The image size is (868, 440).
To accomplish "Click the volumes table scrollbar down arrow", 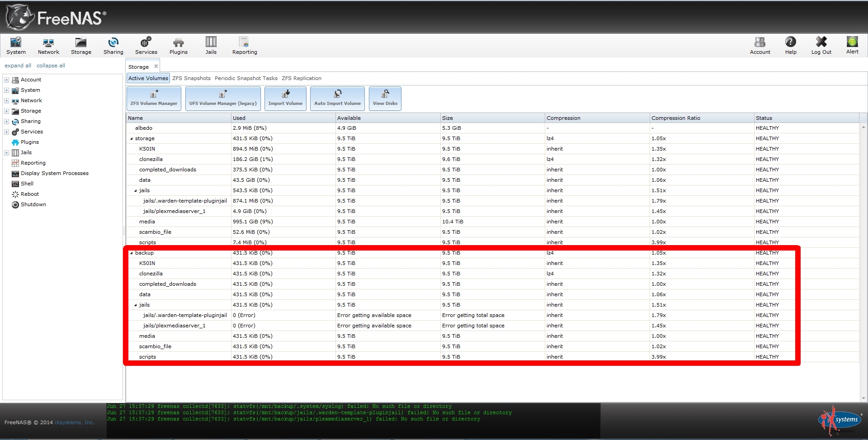I will (x=863, y=398).
